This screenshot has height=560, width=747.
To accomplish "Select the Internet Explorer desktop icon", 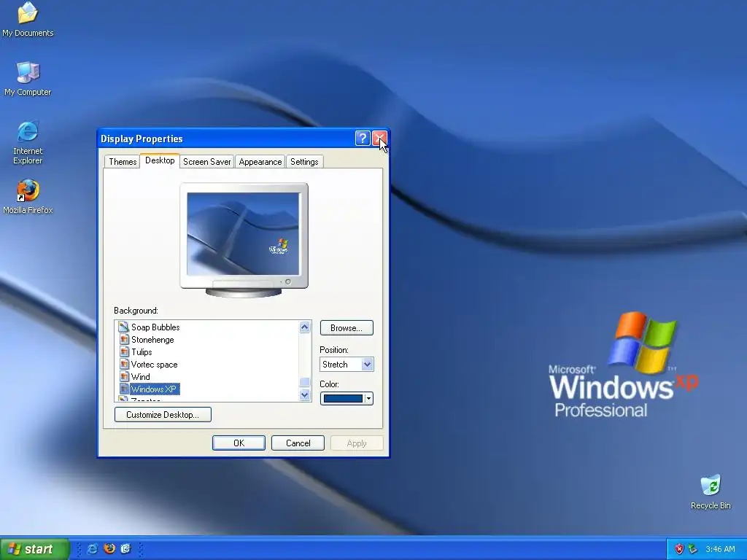I will (28, 142).
